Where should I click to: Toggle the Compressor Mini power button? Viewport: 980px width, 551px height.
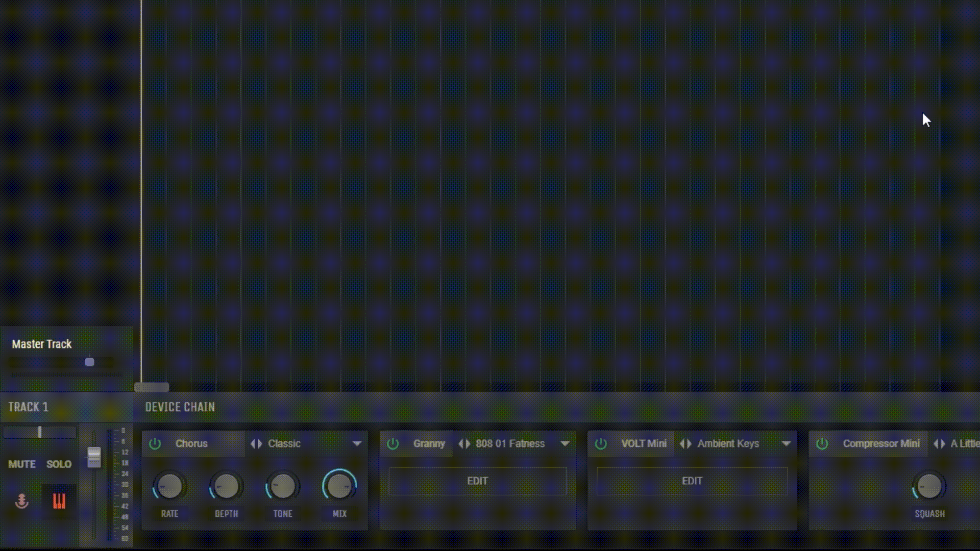pyautogui.click(x=822, y=444)
